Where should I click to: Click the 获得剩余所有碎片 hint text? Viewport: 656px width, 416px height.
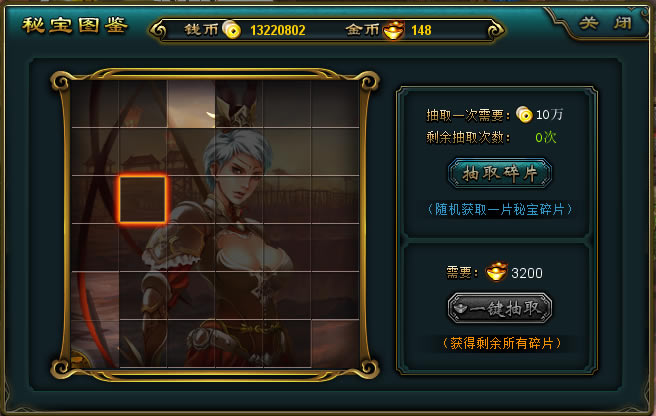(501, 343)
